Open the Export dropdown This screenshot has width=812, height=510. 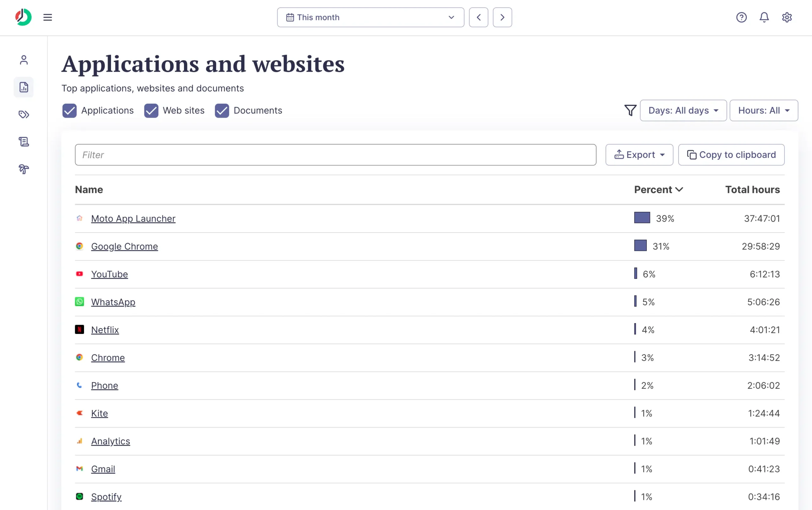[639, 155]
